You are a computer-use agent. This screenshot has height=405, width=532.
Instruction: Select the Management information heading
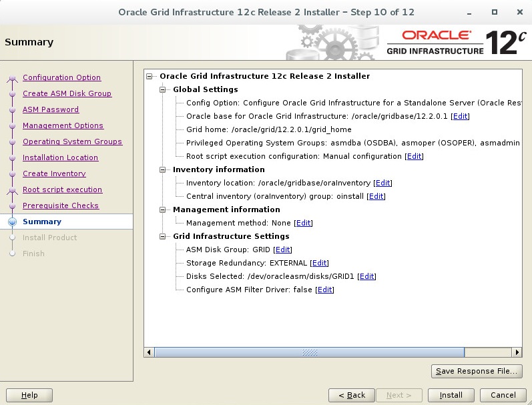coord(227,210)
